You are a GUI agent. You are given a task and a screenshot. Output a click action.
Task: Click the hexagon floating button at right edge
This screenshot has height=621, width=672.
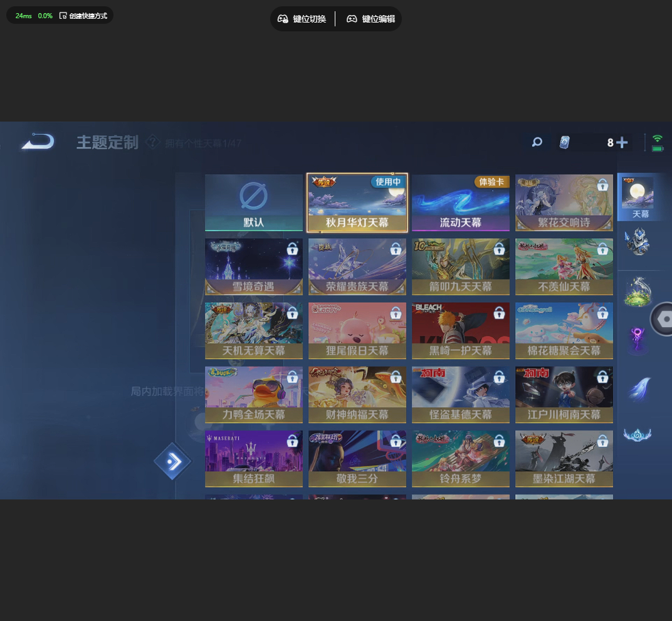tap(662, 319)
